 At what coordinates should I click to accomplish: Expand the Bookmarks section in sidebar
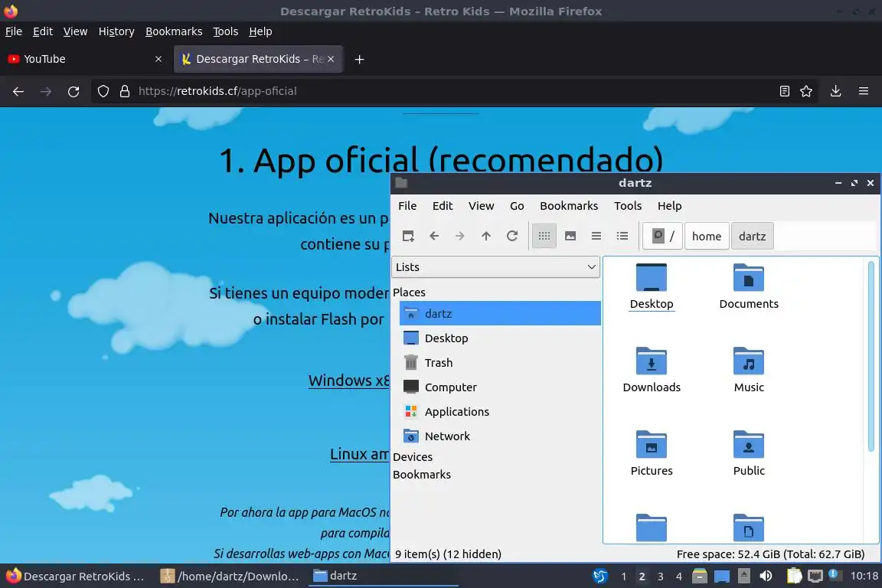click(x=422, y=475)
